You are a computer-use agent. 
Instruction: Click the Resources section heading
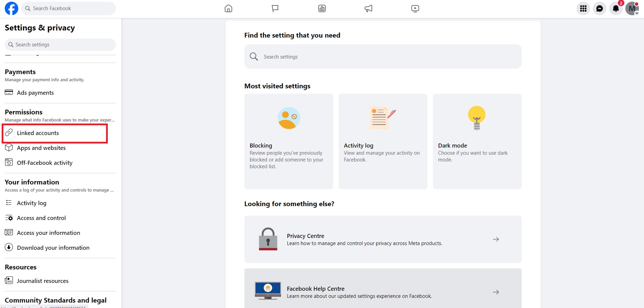pos(21,267)
